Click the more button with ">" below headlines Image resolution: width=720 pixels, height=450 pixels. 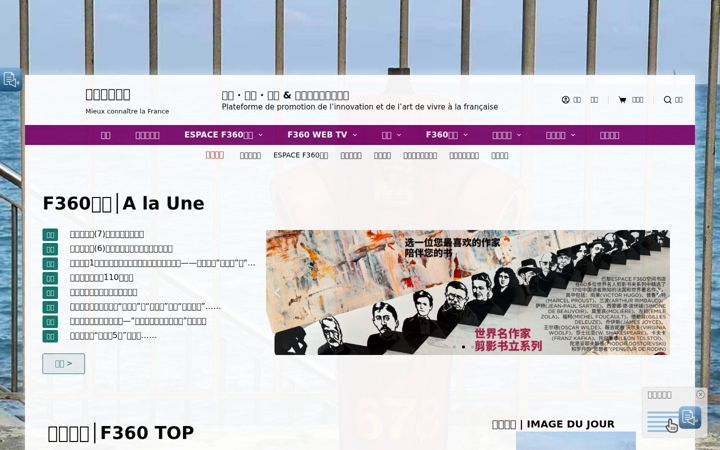click(63, 364)
